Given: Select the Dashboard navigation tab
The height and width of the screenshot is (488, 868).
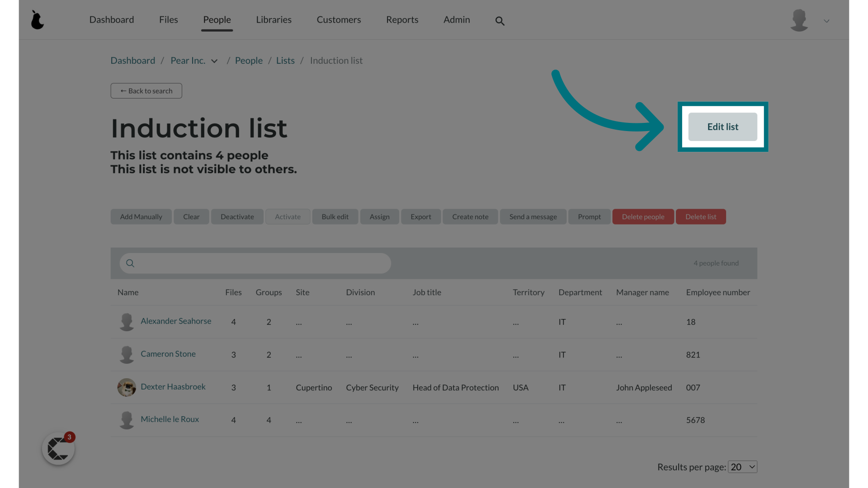Looking at the screenshot, I should point(112,20).
